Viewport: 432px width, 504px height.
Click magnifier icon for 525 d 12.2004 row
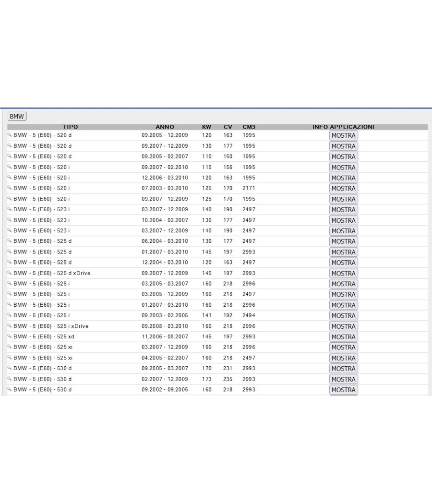pos(10,262)
